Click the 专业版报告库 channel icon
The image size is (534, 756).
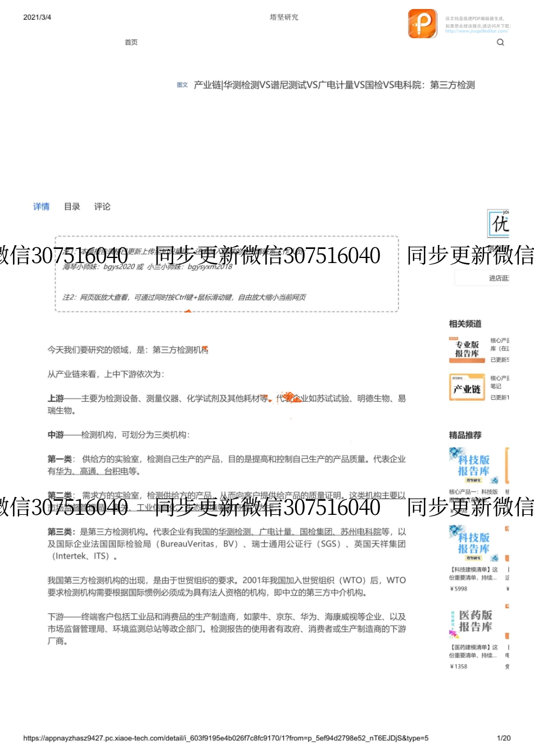[467, 348]
